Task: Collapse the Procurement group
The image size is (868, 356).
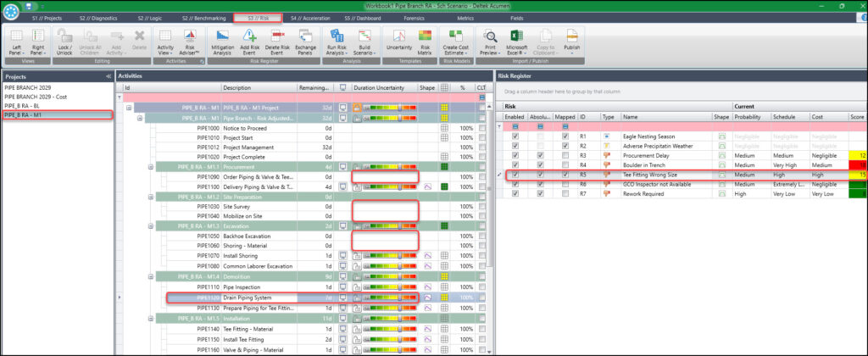Action: click(x=151, y=167)
